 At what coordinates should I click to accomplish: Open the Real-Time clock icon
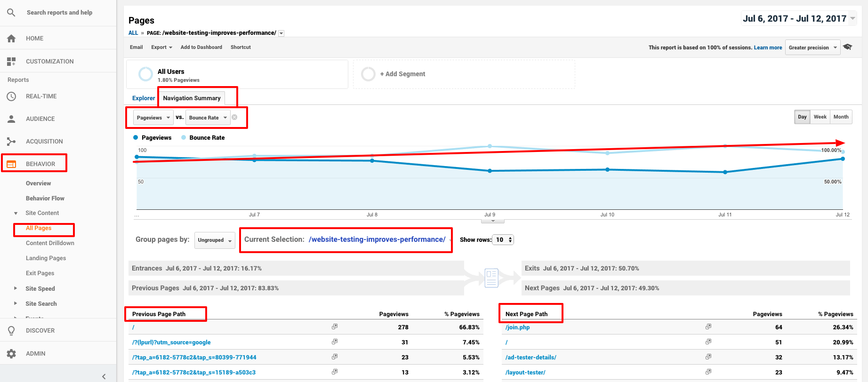[x=11, y=96]
